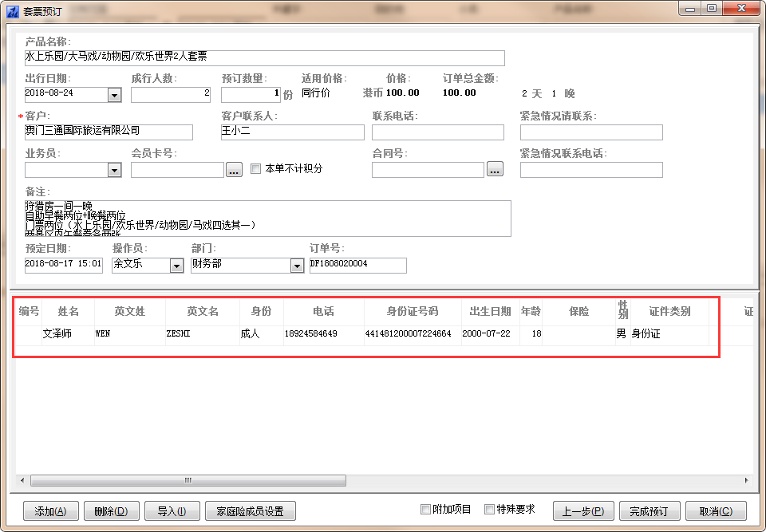Enable the 特殊要求 checkbox

[x=489, y=510]
